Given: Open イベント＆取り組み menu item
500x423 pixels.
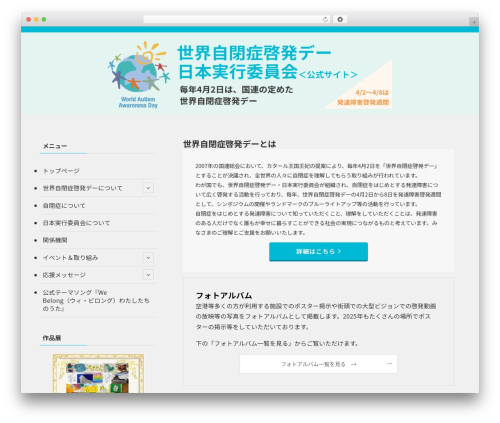Looking at the screenshot, I should [70, 258].
